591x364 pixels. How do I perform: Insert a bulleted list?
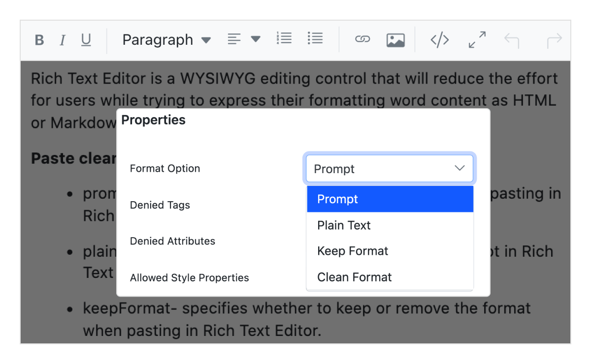[315, 38]
